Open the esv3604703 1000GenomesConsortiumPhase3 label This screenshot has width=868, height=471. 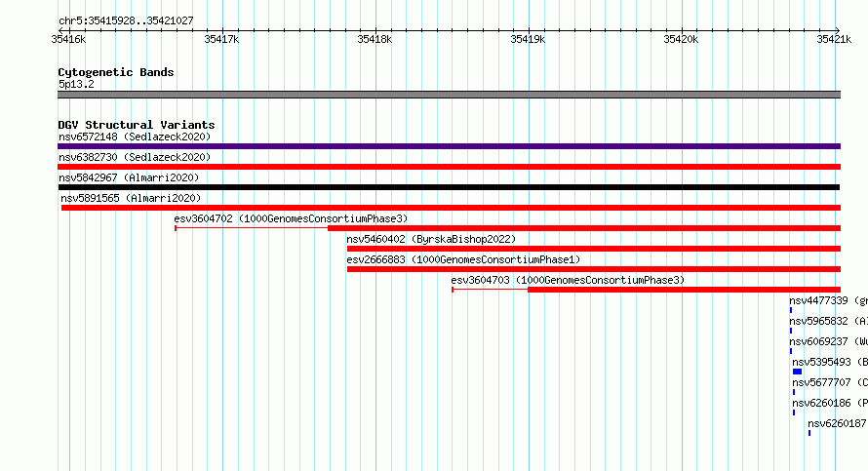(x=568, y=280)
